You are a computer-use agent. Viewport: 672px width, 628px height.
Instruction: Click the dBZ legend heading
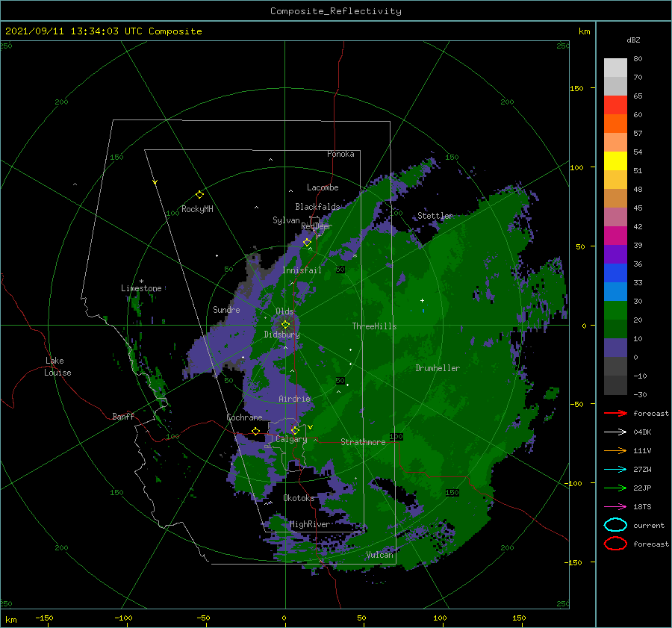[x=633, y=40]
